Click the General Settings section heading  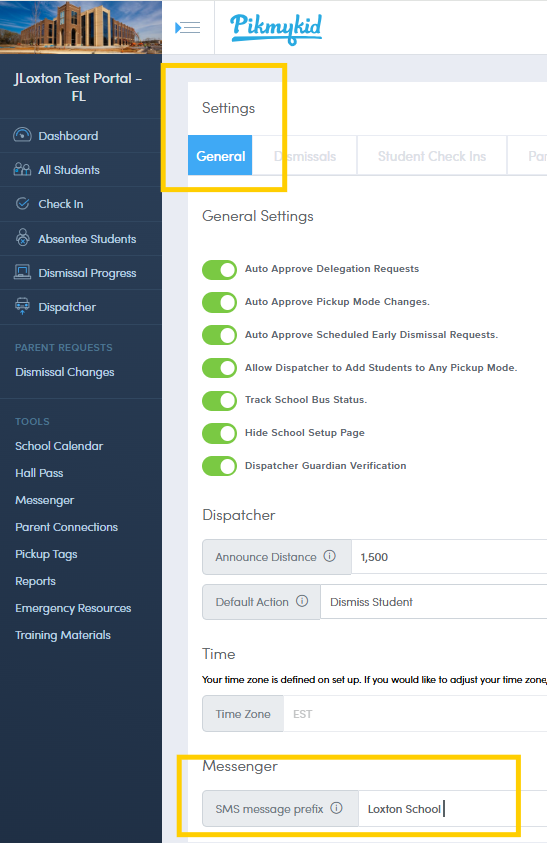point(258,216)
